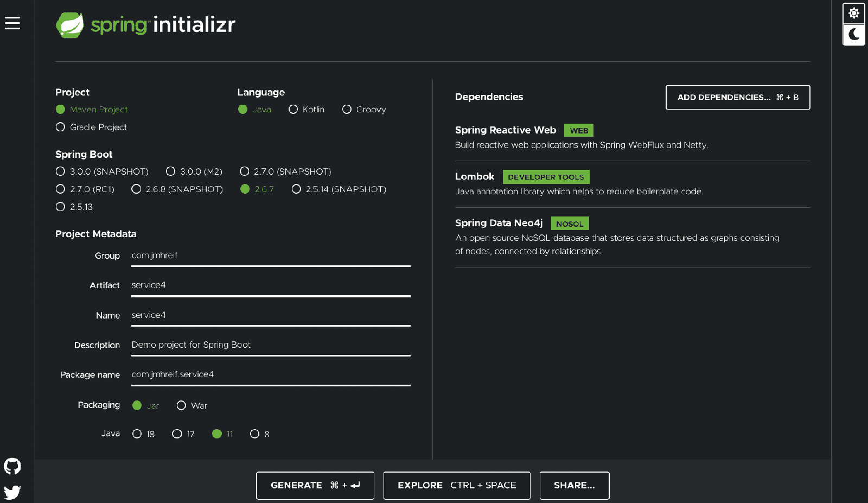868x503 pixels.
Task: Click the Dependencies heading
Action: point(489,97)
